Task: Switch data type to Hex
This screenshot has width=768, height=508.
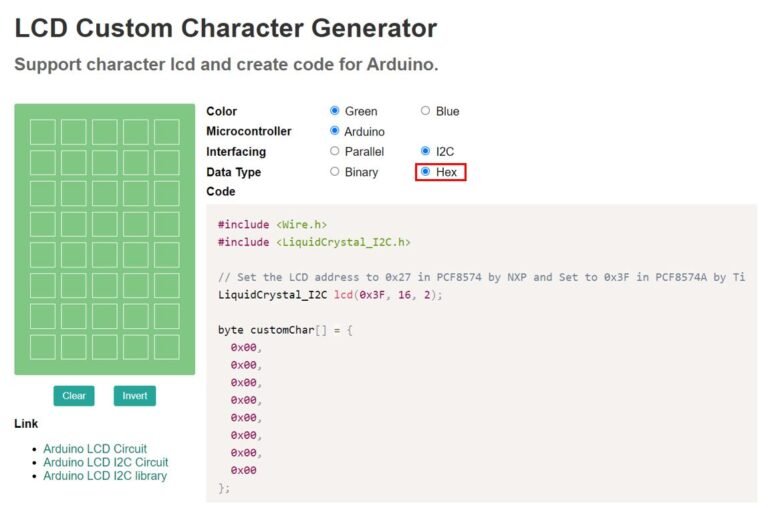Action: click(x=426, y=172)
